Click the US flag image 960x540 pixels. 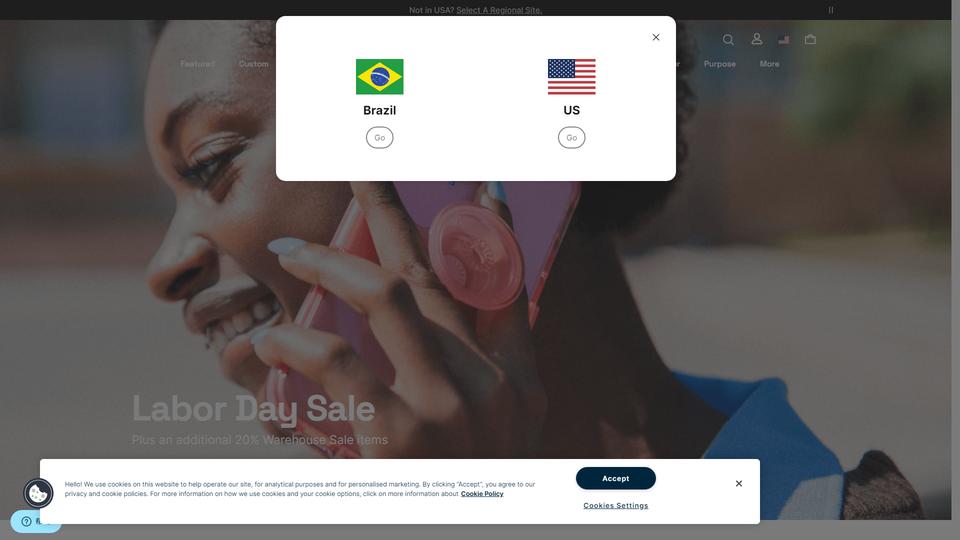pos(571,77)
